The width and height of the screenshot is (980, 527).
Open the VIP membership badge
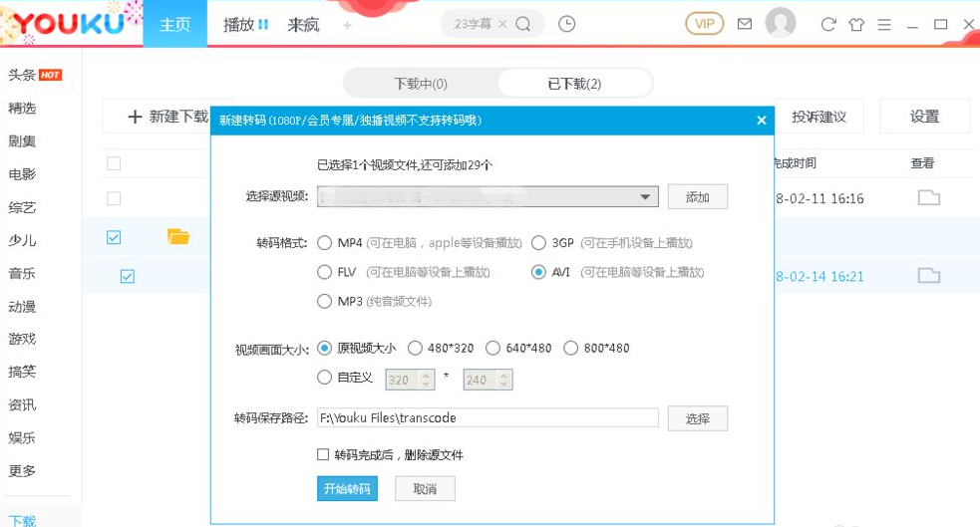705,24
